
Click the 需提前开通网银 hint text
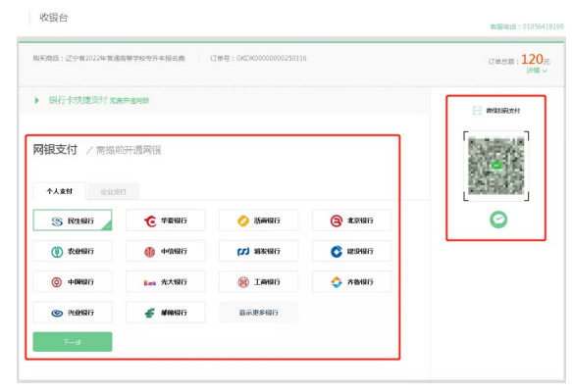pyautogui.click(x=129, y=150)
